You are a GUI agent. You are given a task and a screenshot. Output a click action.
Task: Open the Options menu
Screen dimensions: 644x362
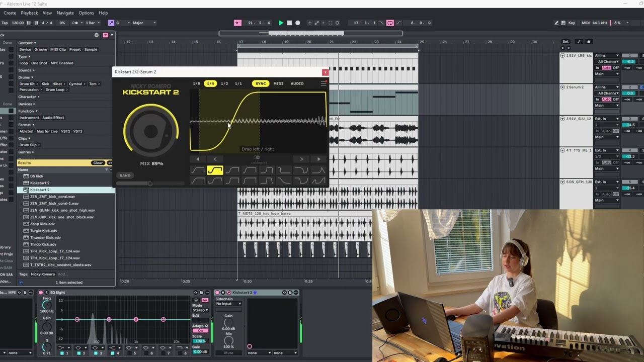pos(86,13)
